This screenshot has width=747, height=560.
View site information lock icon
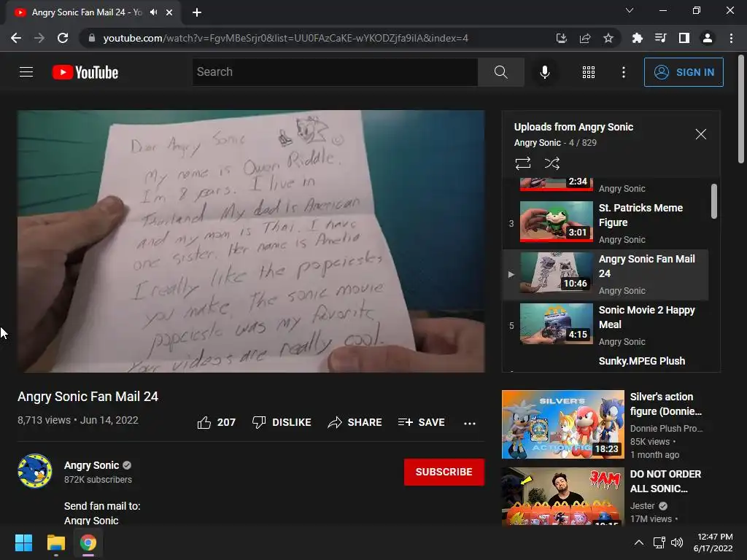click(x=91, y=38)
